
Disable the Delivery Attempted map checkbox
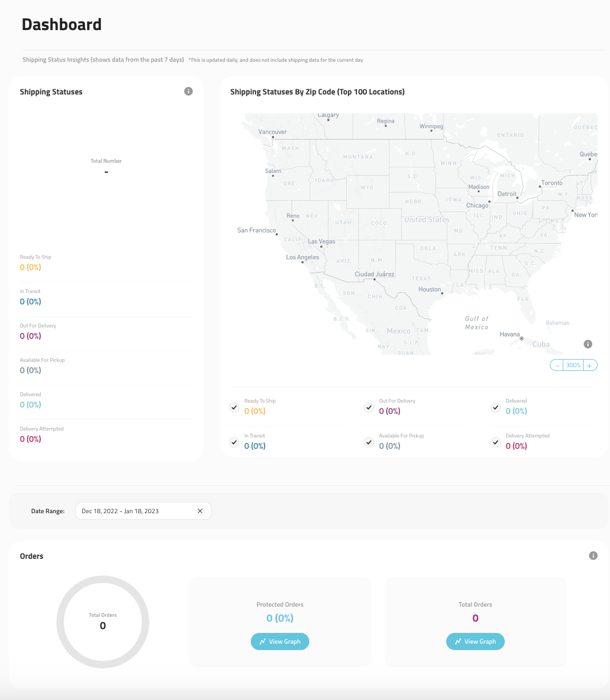pyautogui.click(x=496, y=442)
